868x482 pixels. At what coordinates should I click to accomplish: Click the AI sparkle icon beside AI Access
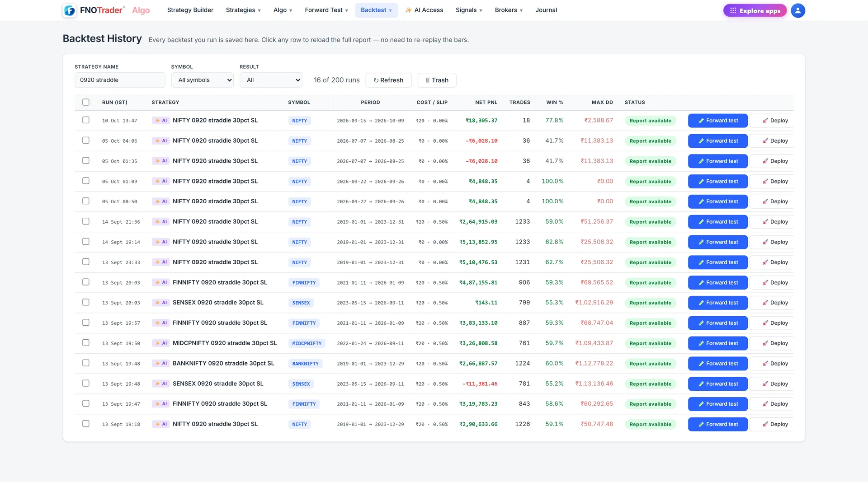[x=408, y=10]
